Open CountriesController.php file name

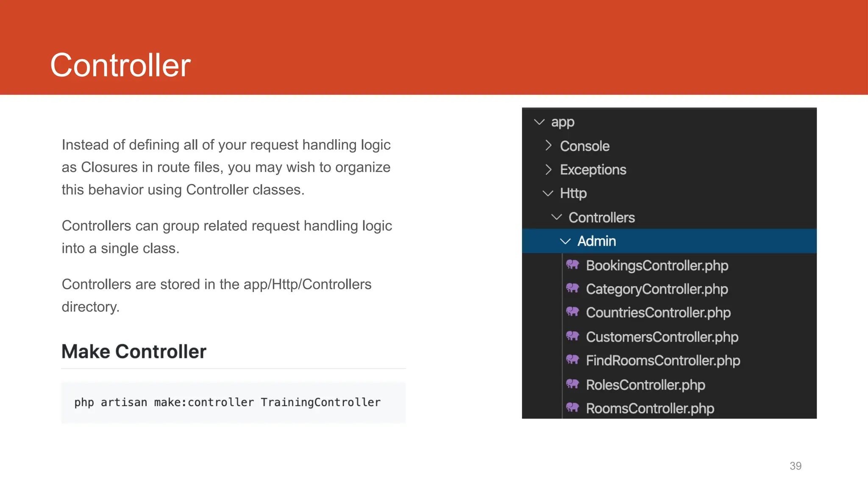(658, 313)
